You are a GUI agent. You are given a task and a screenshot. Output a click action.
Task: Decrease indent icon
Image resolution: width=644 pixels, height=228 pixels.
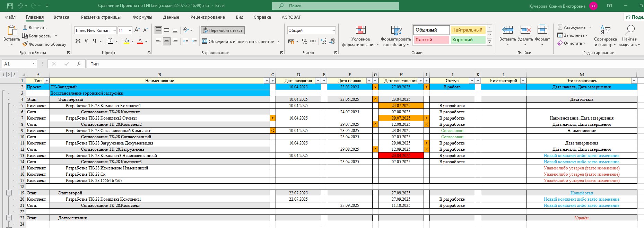click(185, 41)
